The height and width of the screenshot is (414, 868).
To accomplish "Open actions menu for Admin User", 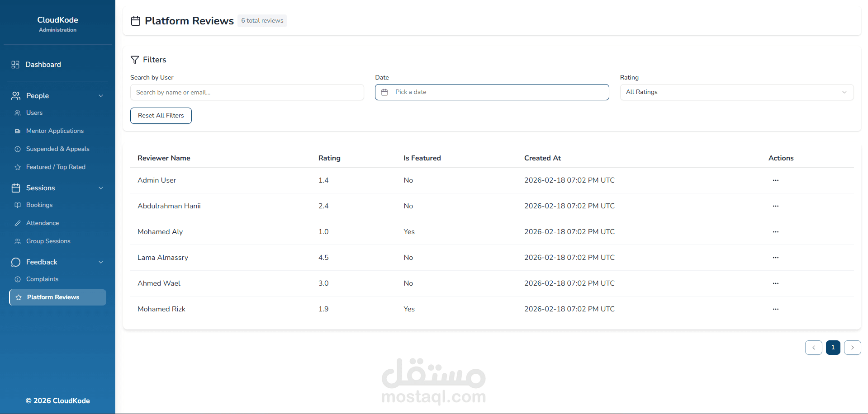I will [776, 180].
